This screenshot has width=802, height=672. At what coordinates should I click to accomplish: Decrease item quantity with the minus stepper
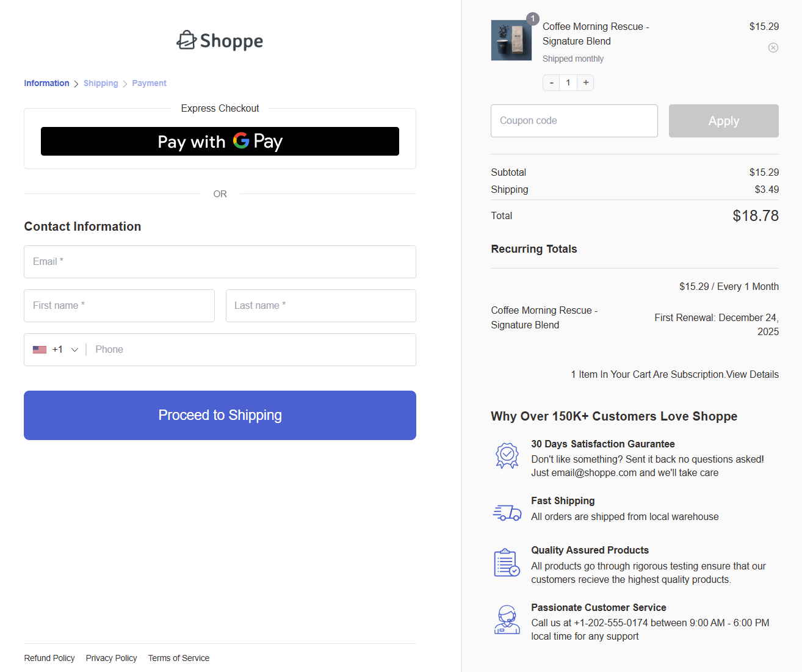(x=551, y=82)
